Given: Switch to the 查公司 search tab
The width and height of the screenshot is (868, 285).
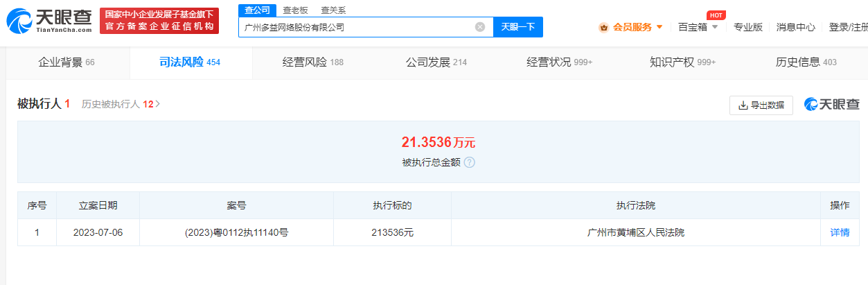Looking at the screenshot, I should tap(258, 10).
